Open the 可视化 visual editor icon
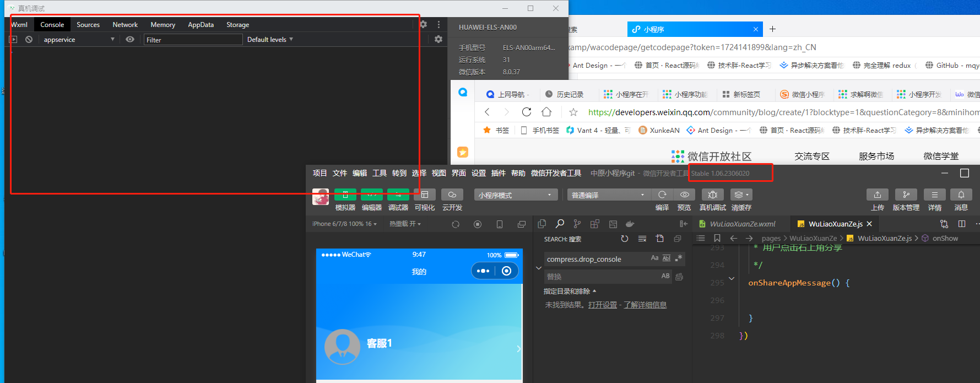 pyautogui.click(x=425, y=195)
